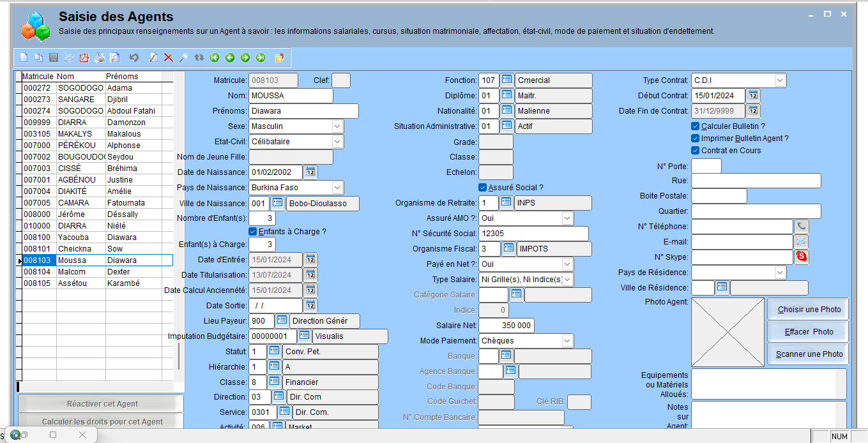
Task: Click the printer toolbar icon
Action: 100,57
